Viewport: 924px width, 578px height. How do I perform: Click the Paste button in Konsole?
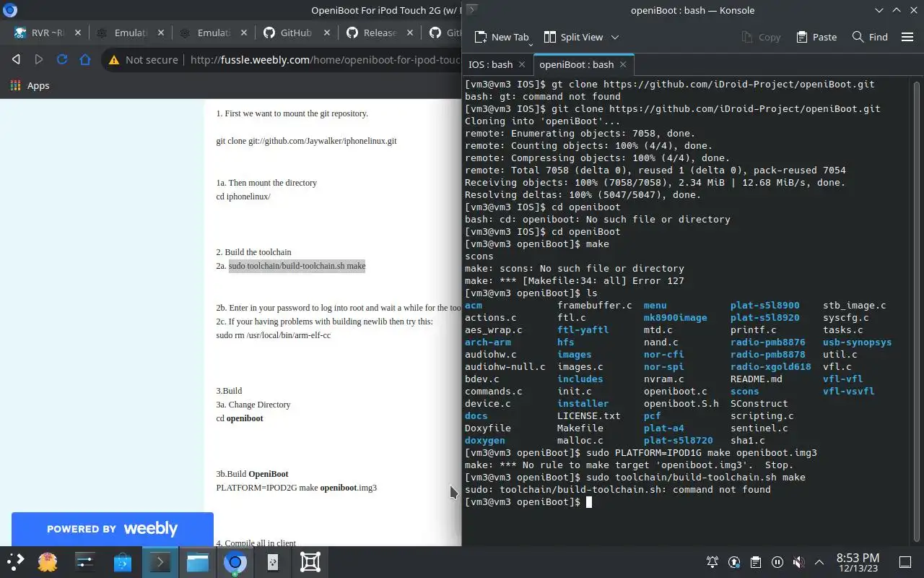point(816,37)
